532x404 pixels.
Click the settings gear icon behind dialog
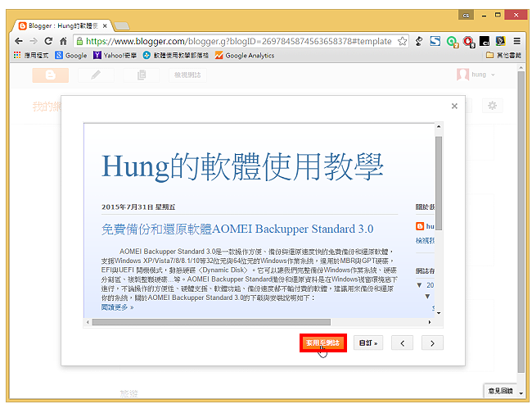pyautogui.click(x=492, y=106)
